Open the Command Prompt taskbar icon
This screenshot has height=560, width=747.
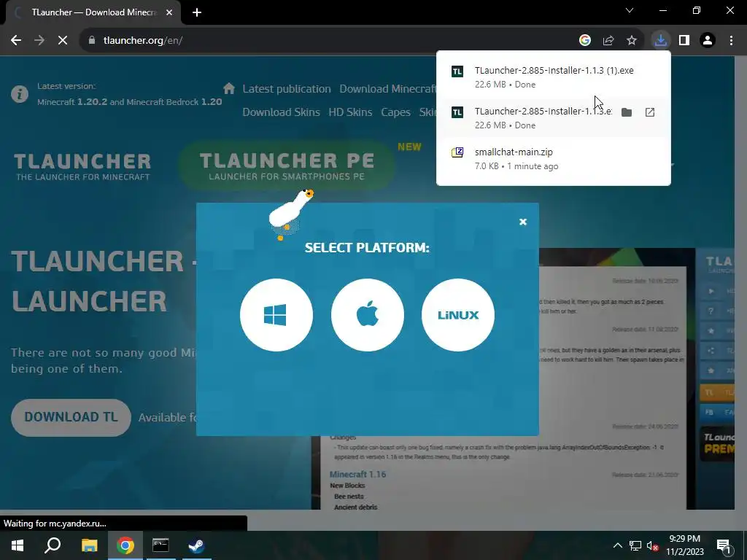coord(160,545)
